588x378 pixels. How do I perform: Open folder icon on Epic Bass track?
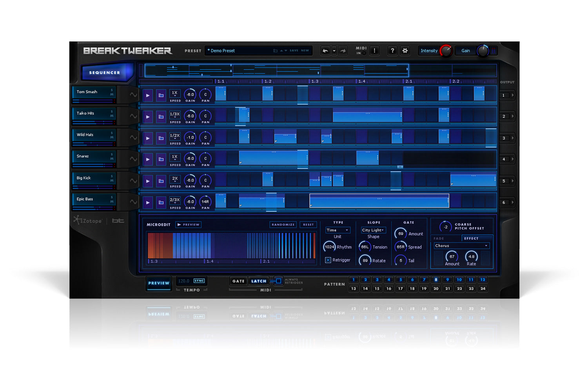[x=161, y=203]
